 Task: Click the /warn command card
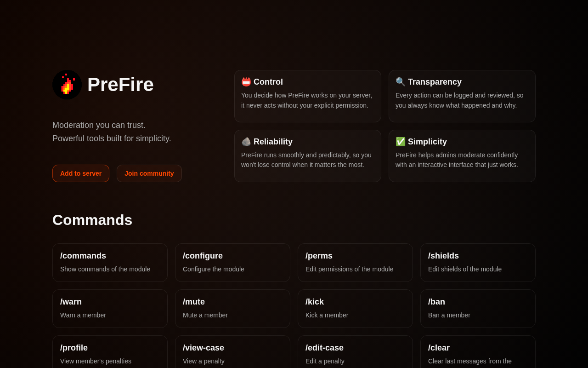(x=110, y=309)
